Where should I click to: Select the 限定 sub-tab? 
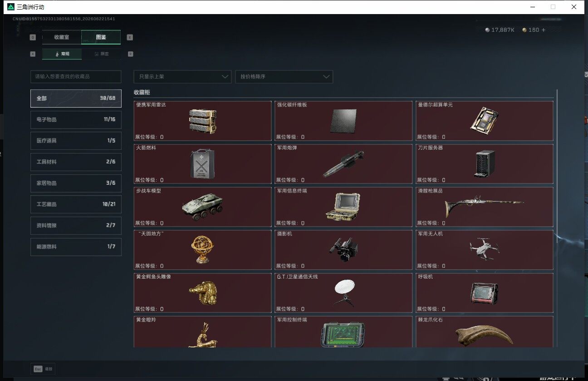coord(102,54)
